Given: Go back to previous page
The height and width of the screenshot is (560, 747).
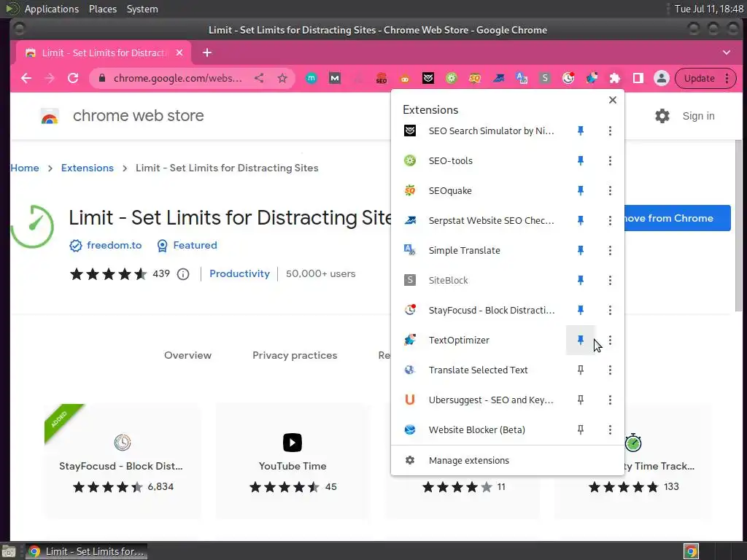Looking at the screenshot, I should coord(26,78).
